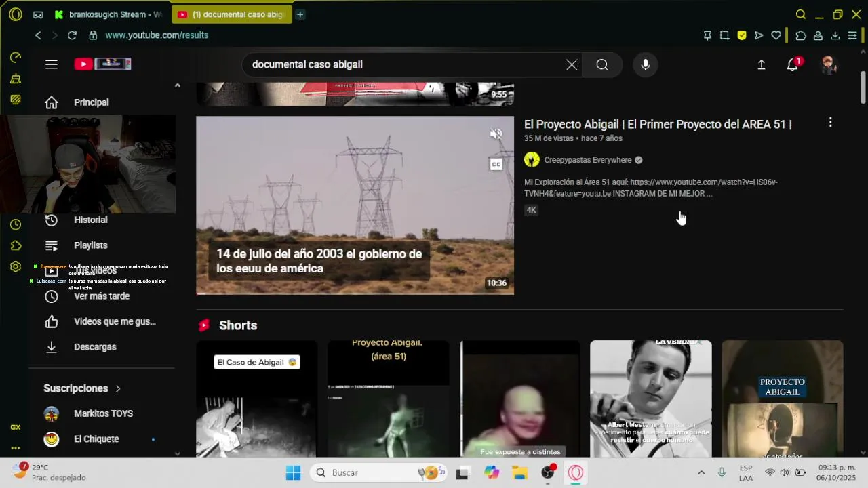Play the El Proyecto Abigail video thumbnail
This screenshot has width=868, height=488.
click(x=355, y=205)
